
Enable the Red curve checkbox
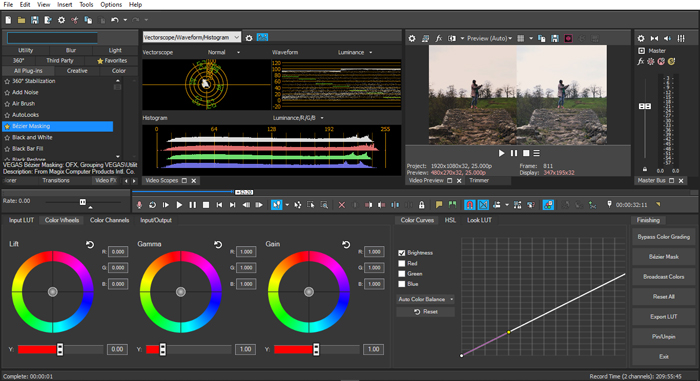402,264
